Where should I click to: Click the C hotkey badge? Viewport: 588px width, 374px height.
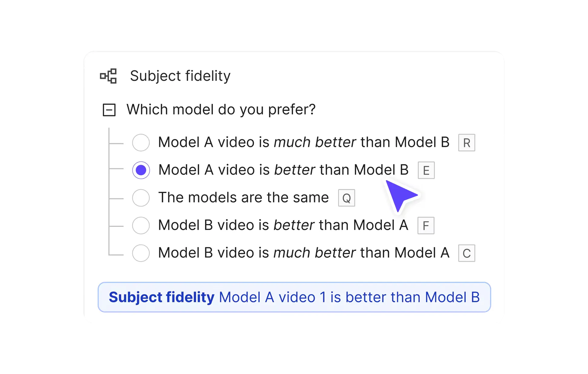click(x=466, y=253)
